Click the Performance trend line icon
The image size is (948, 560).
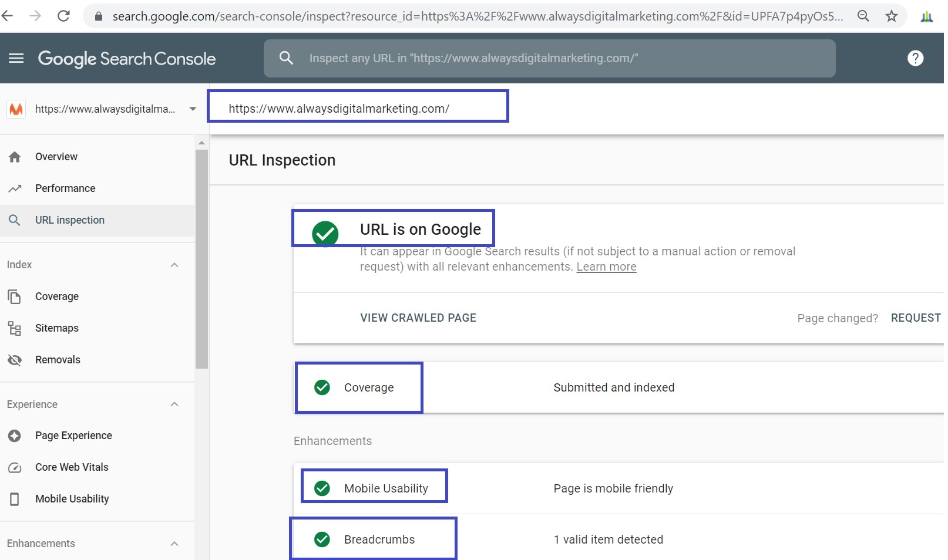pos(15,188)
